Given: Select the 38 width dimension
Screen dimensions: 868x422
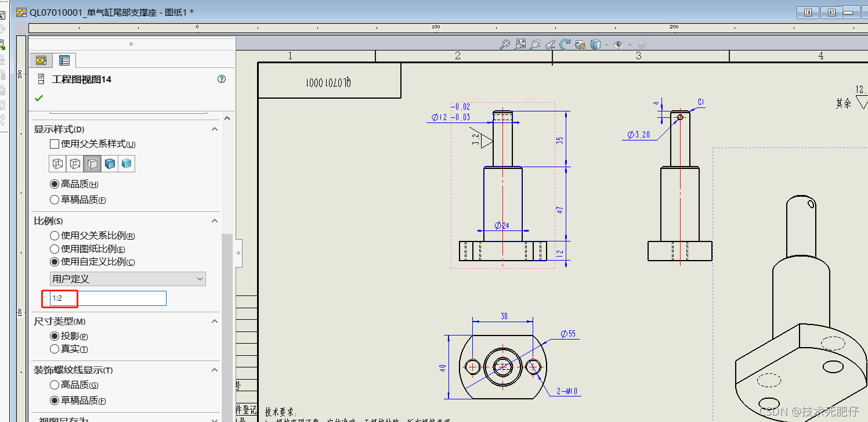Looking at the screenshot, I should pos(504,316).
